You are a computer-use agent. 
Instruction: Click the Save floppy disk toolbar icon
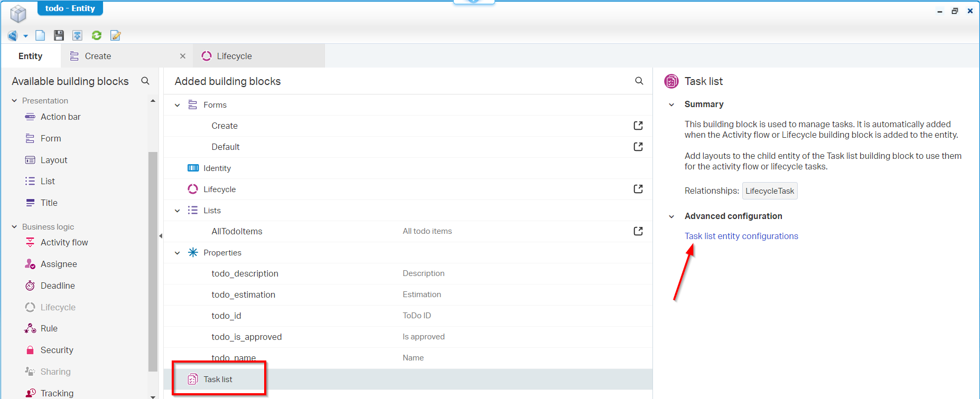coord(59,35)
